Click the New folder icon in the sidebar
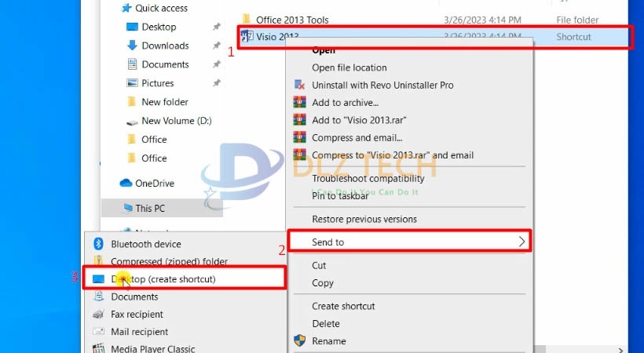 [131, 102]
